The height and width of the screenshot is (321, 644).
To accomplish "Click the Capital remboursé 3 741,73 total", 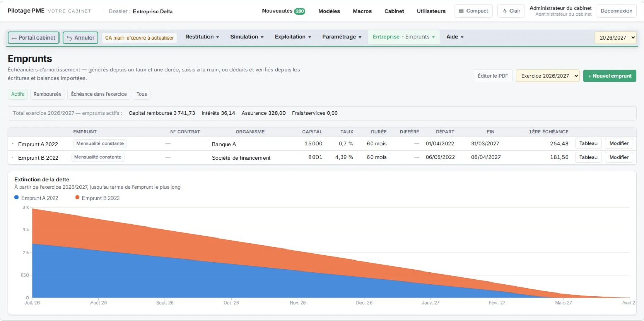I will tap(162, 113).
